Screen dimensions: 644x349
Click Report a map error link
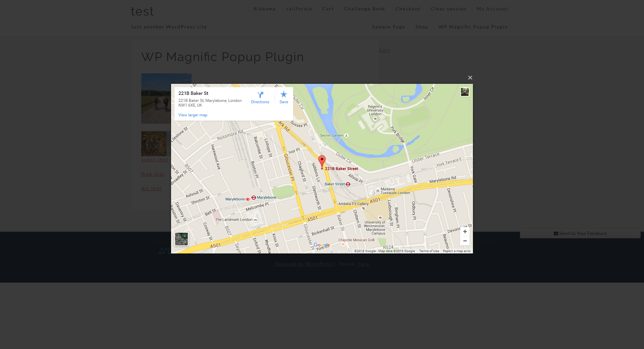pos(457,251)
